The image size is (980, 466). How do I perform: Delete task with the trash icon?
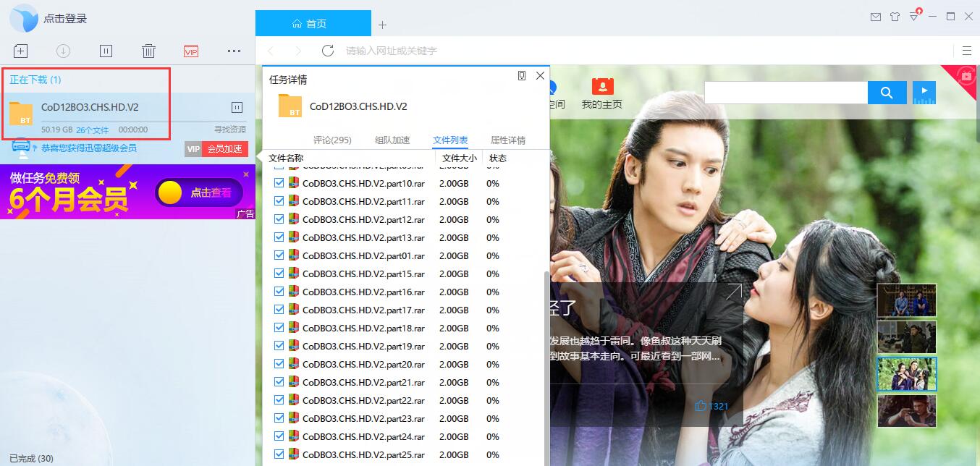148,51
